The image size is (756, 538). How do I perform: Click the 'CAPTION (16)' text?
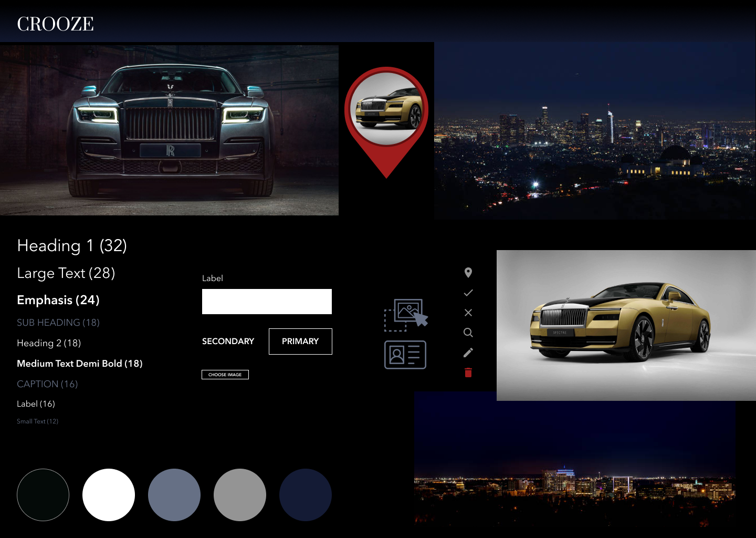pyautogui.click(x=47, y=384)
